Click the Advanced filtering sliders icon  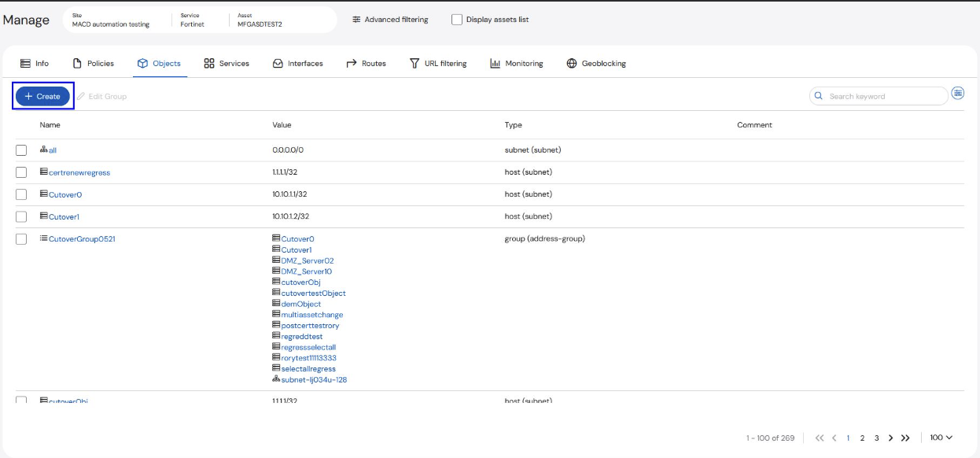(356, 20)
